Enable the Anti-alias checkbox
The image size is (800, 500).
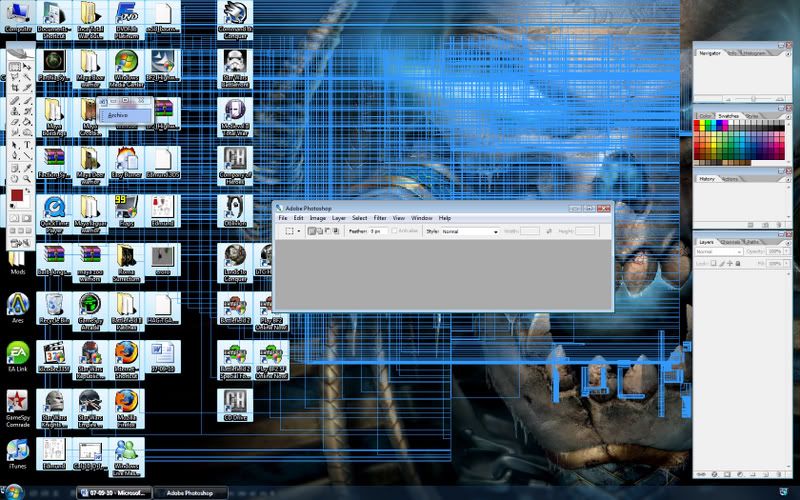coord(396,231)
